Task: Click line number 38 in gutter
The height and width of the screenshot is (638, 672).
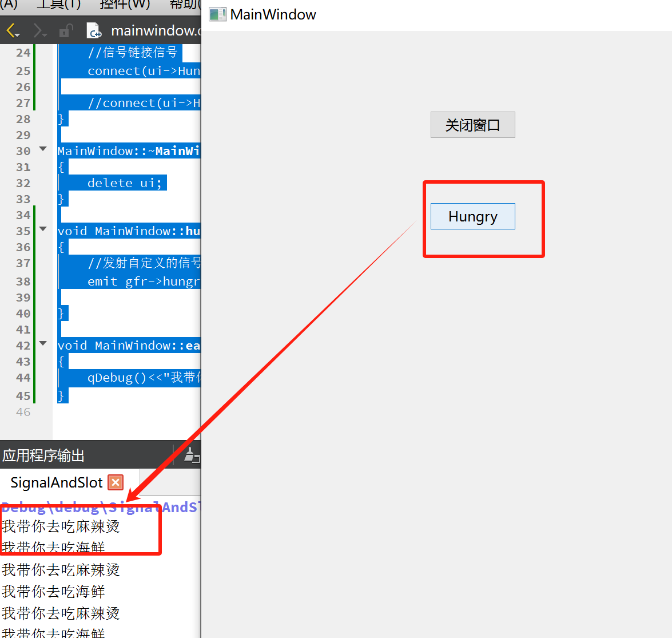Action: 23,282
